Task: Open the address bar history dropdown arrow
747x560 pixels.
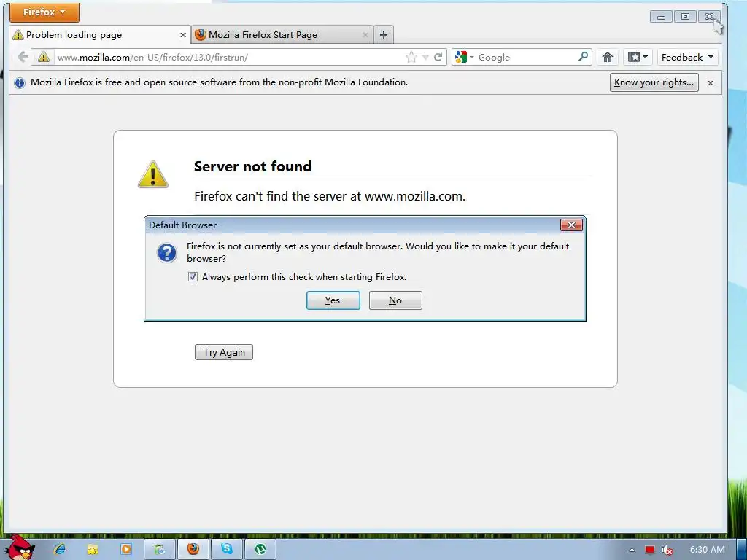Action: pos(425,58)
